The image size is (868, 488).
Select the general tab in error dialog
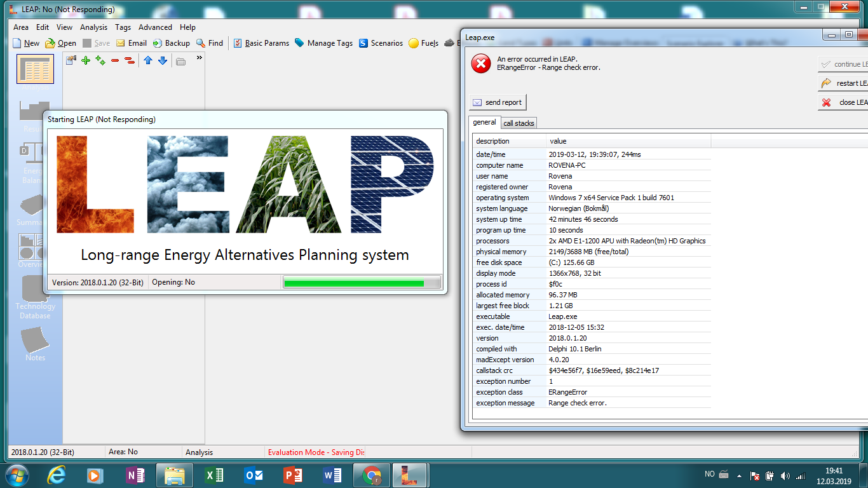[485, 122]
